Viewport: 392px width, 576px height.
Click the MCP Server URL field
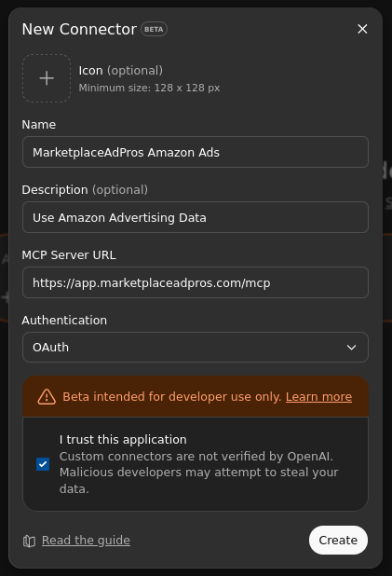coord(196,282)
